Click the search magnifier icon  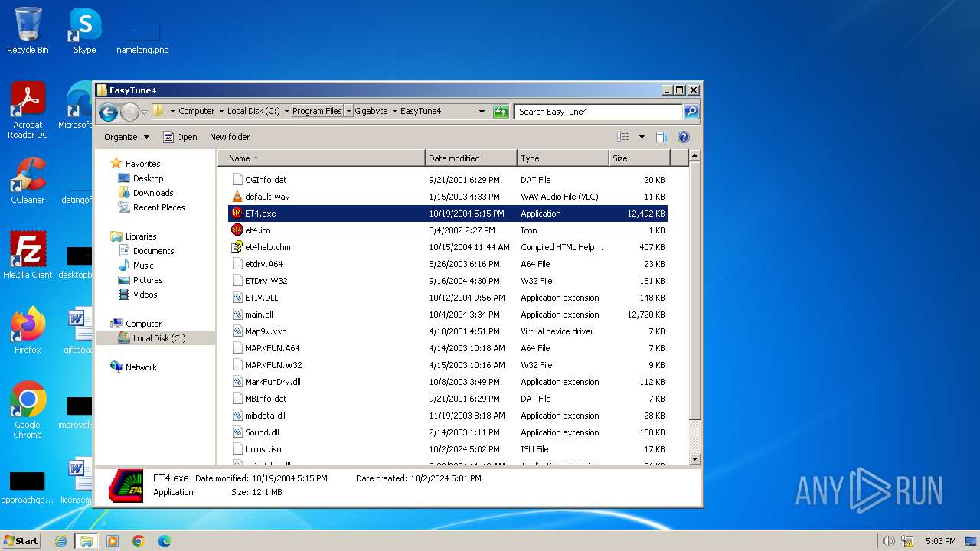691,112
